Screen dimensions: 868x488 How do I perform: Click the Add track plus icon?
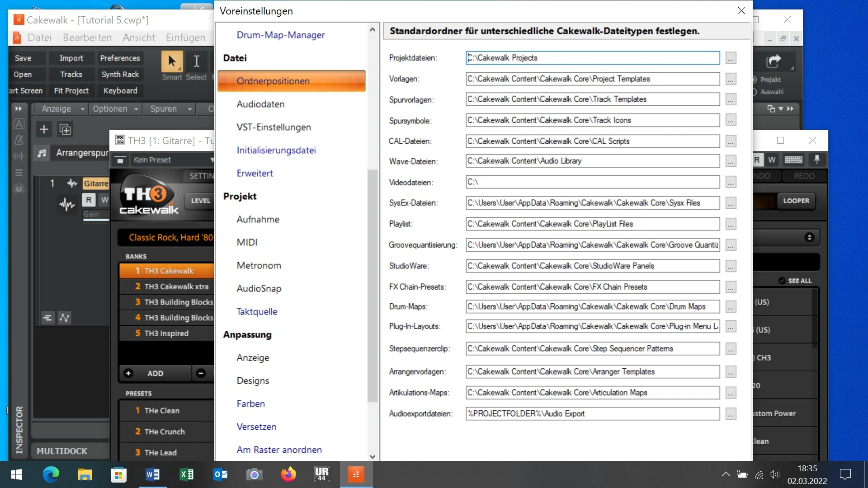point(44,130)
